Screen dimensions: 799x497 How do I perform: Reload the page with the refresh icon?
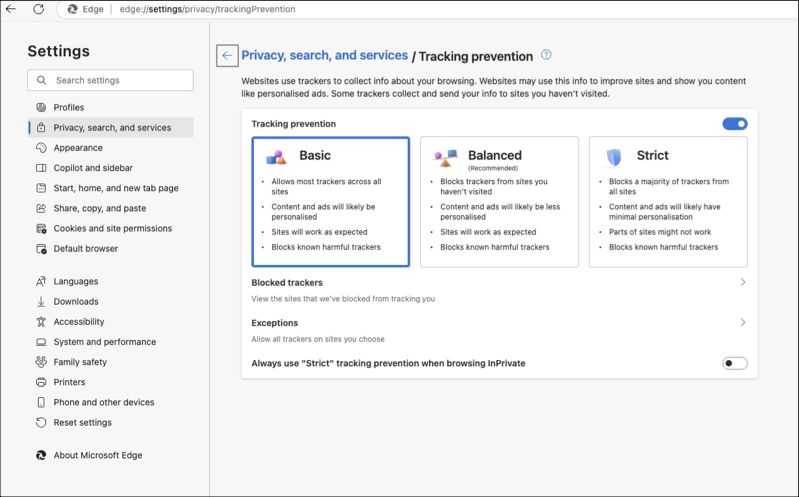pyautogui.click(x=39, y=9)
